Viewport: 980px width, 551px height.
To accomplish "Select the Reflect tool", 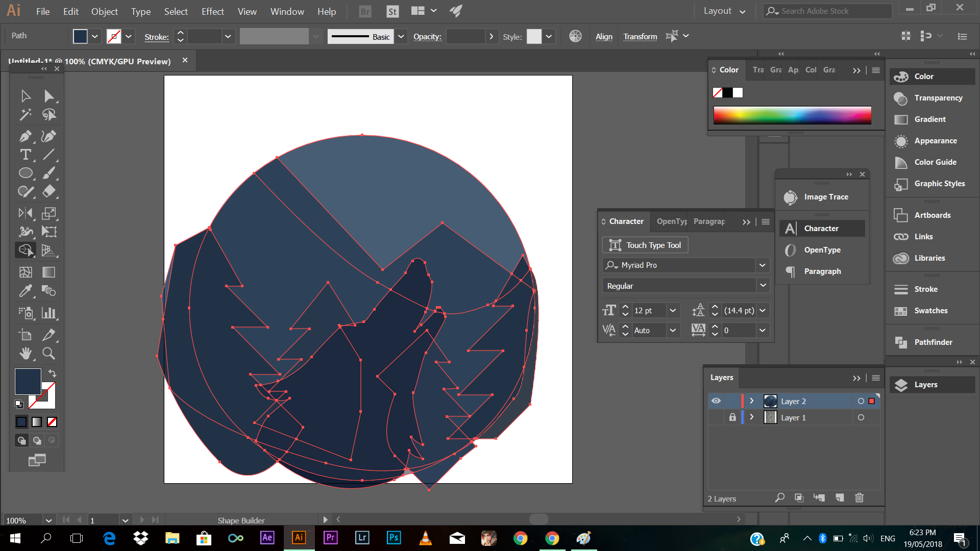I will (26, 213).
